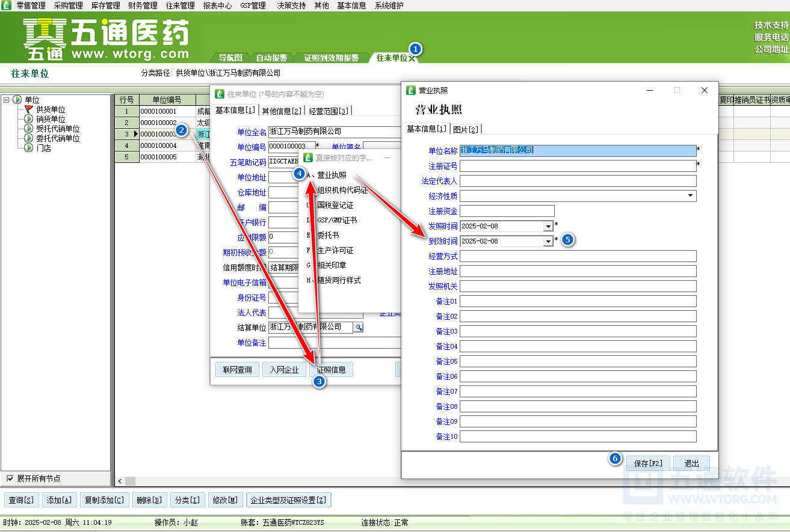The width and height of the screenshot is (790, 532).
Task: Click the app logo icon in menu bar
Action: tap(6, 5)
